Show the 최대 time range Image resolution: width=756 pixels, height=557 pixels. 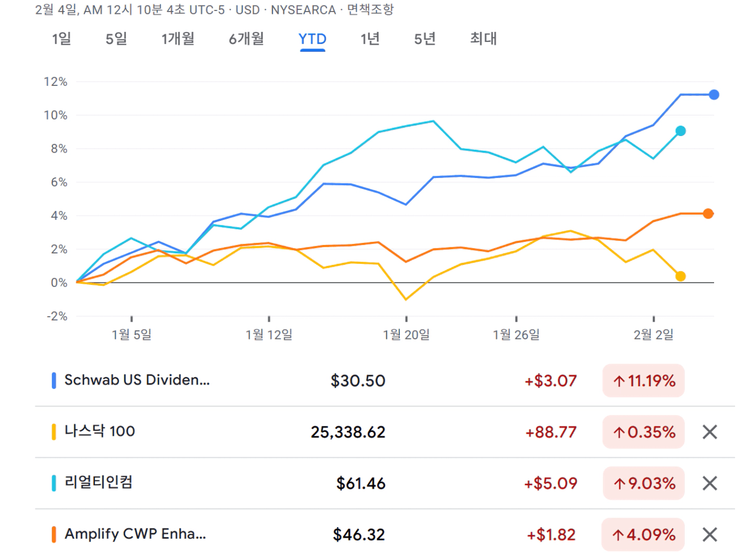(483, 39)
